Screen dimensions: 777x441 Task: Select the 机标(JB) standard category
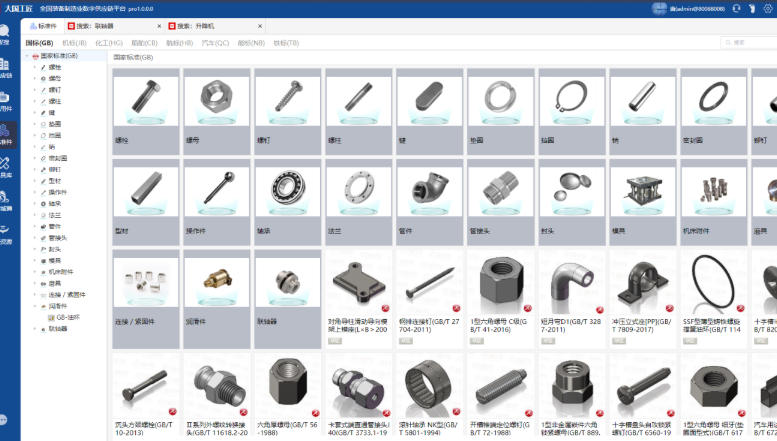click(x=74, y=43)
